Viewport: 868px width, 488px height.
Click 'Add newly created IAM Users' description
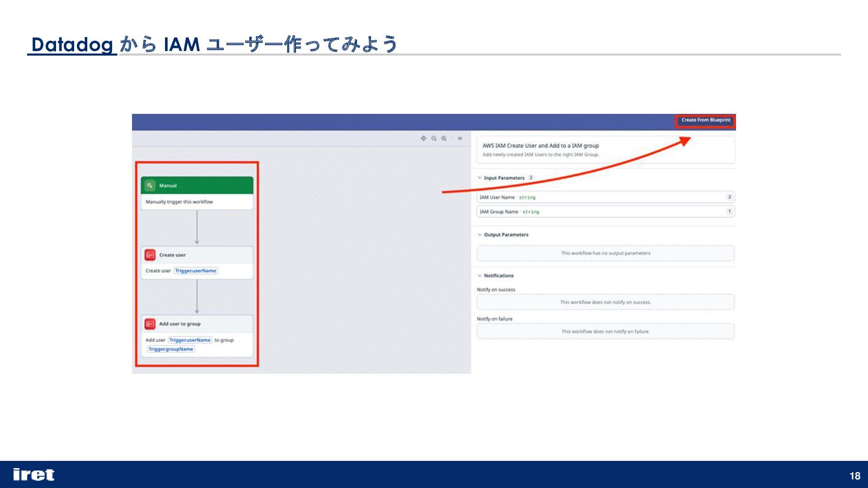(x=541, y=155)
